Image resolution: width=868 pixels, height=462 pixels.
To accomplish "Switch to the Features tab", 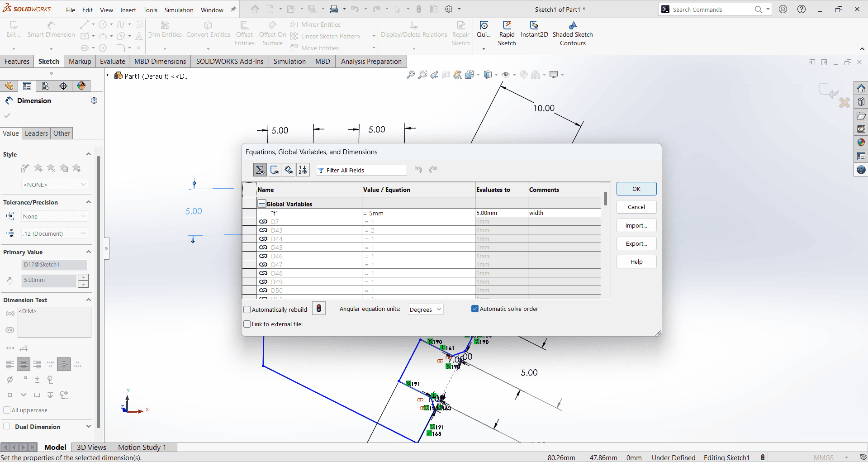I will 17,62.
